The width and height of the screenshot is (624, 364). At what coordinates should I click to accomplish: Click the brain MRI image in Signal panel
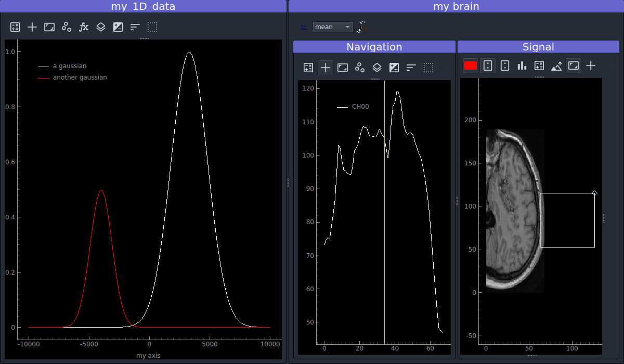pos(515,211)
